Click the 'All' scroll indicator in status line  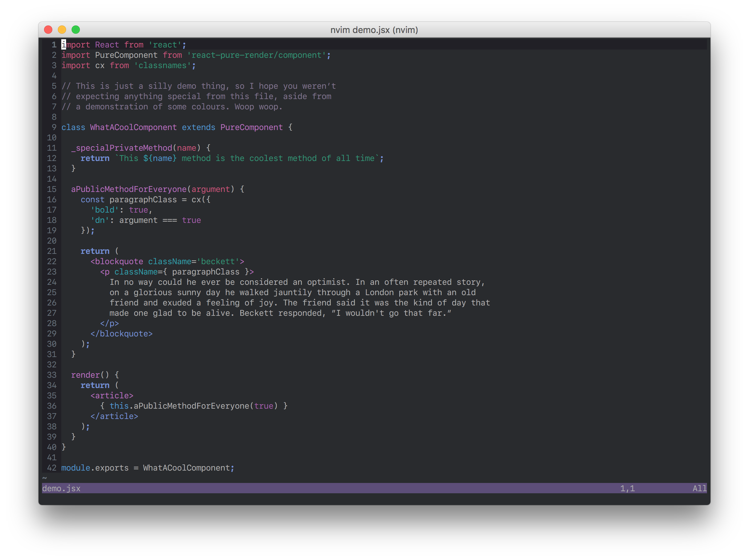click(699, 488)
